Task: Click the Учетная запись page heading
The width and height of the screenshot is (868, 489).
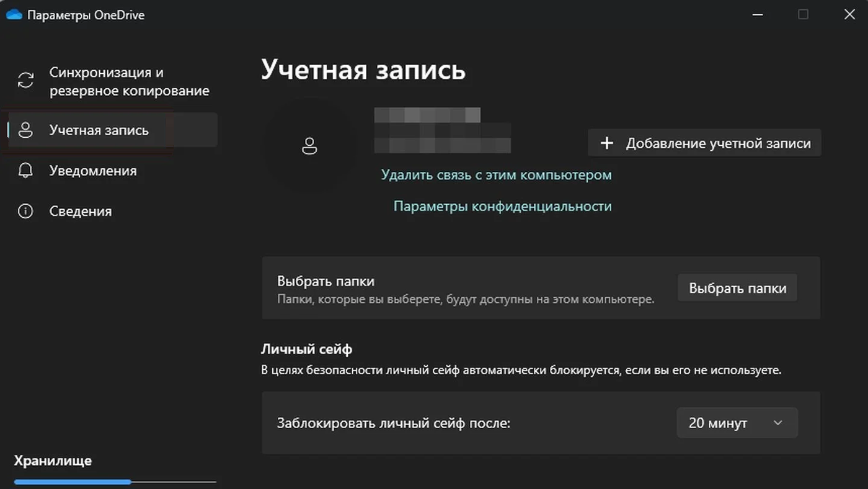Action: tap(363, 69)
